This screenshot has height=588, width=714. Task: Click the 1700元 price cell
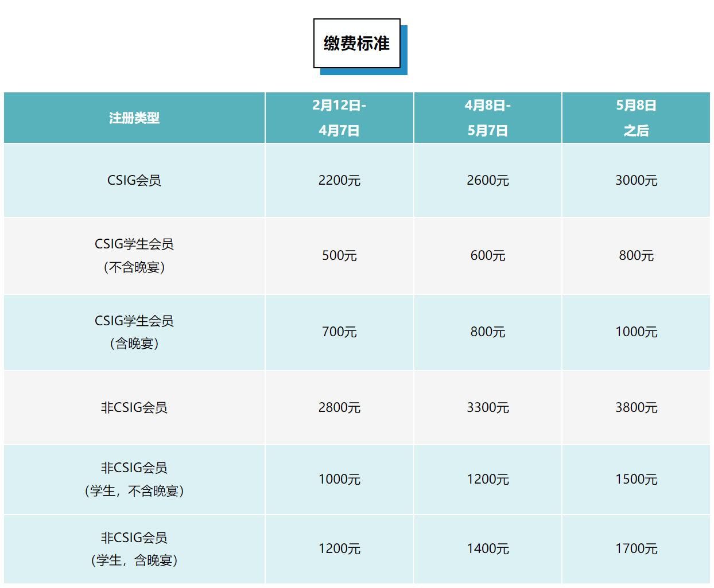(x=636, y=549)
